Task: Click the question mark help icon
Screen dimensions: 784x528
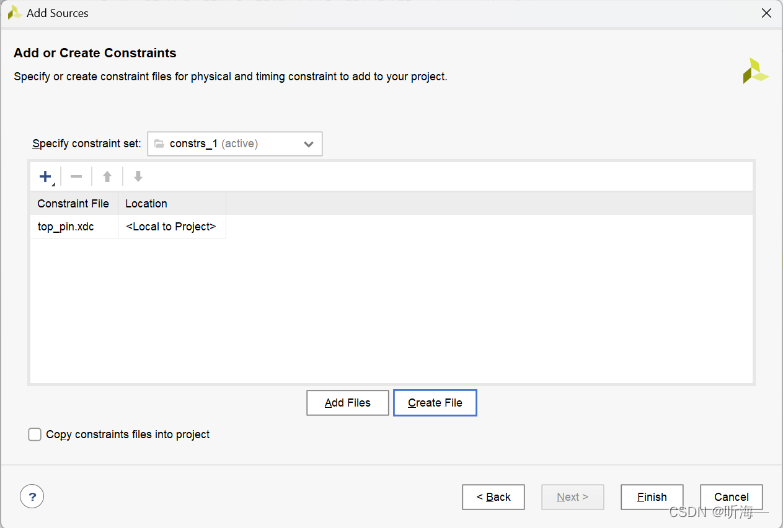Action: click(x=32, y=497)
